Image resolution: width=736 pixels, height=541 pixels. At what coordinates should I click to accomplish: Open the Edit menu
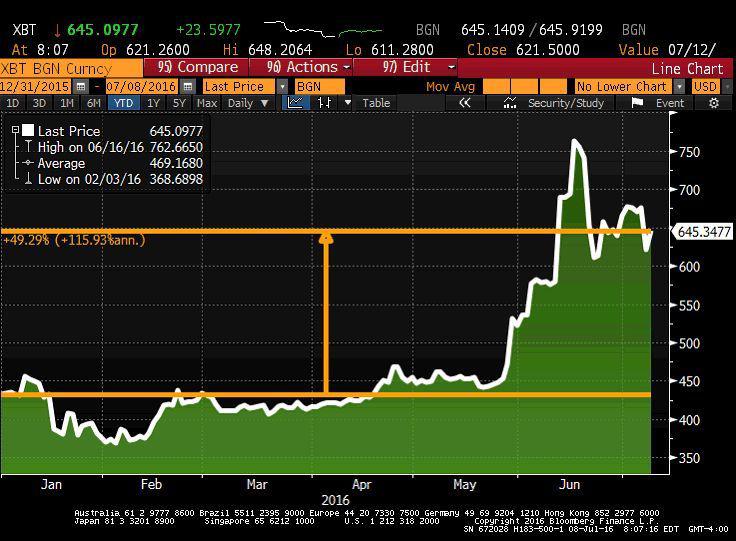[x=418, y=67]
